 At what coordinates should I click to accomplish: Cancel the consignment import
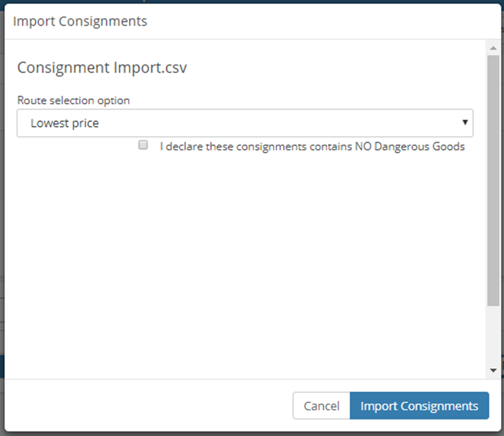(322, 405)
